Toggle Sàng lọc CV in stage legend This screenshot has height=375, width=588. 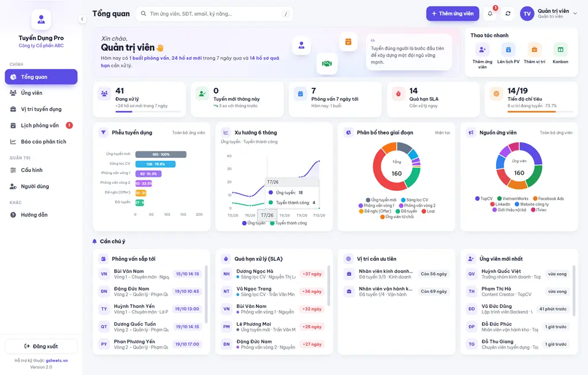415,200
